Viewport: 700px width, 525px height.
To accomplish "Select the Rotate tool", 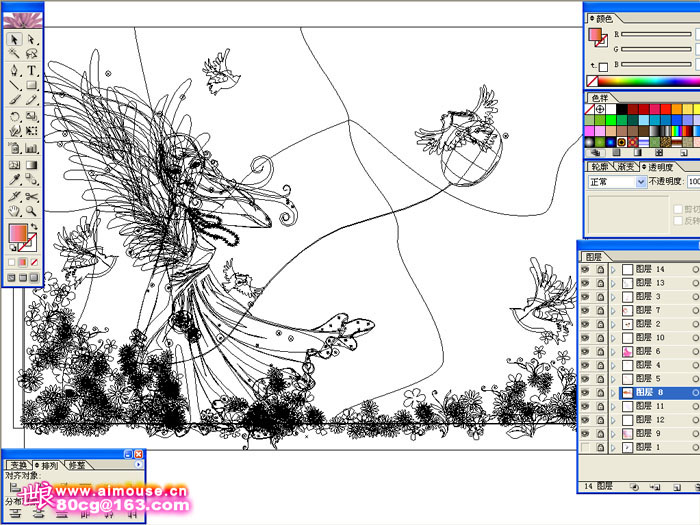I will [14, 117].
